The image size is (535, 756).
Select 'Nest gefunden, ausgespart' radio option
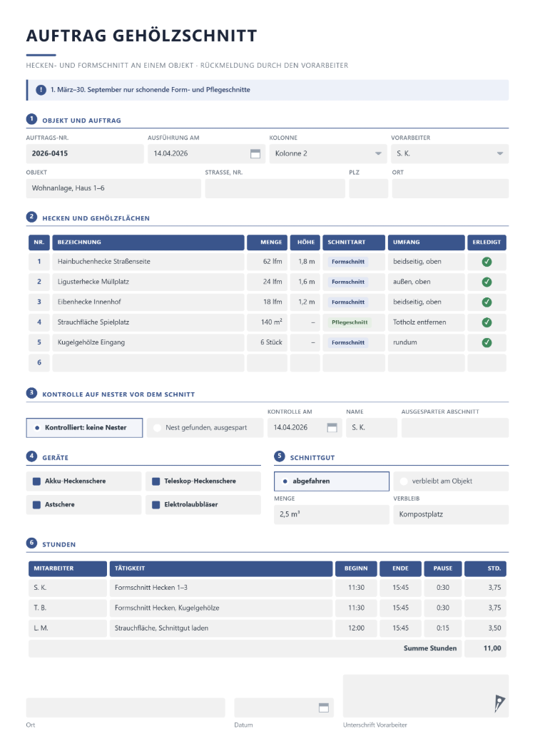pyautogui.click(x=205, y=428)
